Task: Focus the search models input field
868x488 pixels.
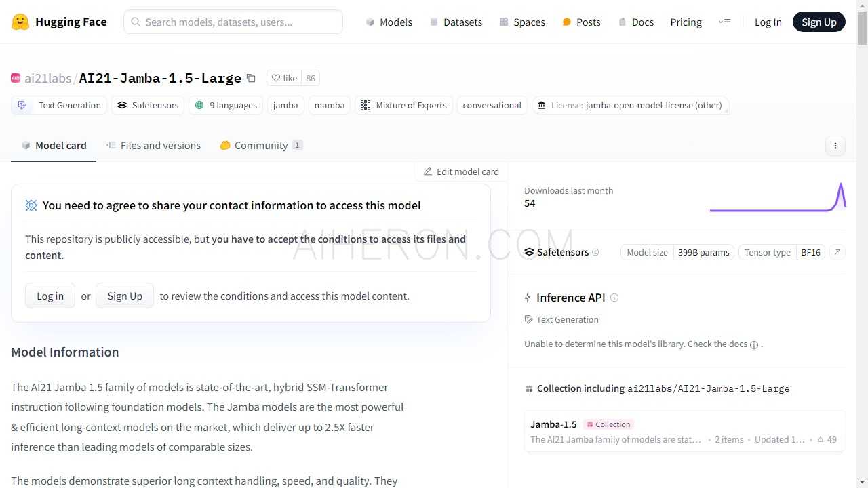Action: pos(233,22)
